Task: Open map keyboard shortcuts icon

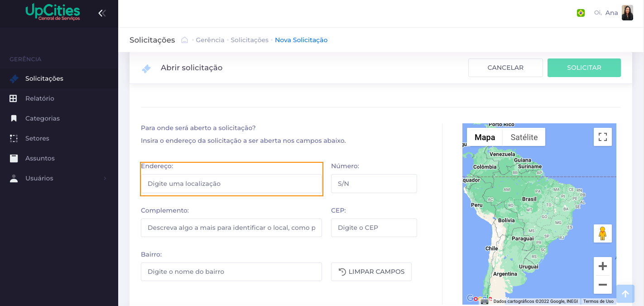Action: click(485, 301)
